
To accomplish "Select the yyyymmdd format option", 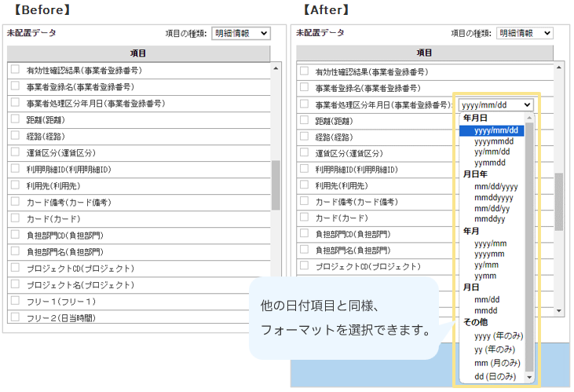I will (495, 141).
